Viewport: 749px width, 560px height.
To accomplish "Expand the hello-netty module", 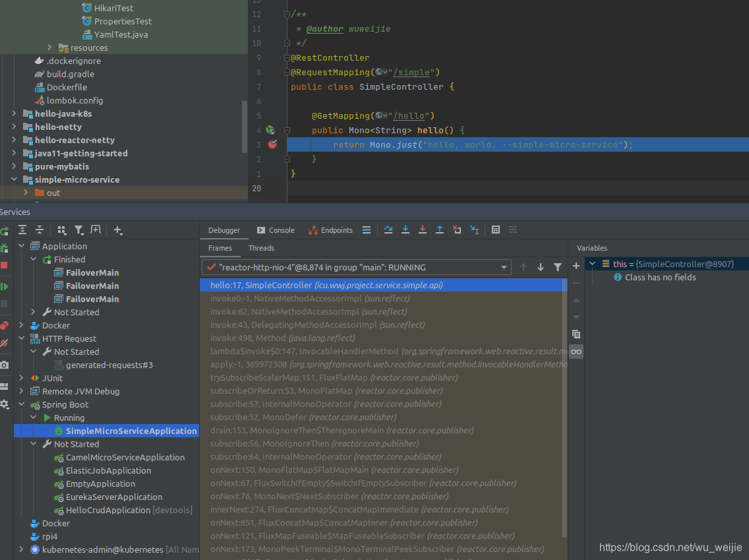I will pos(14,127).
